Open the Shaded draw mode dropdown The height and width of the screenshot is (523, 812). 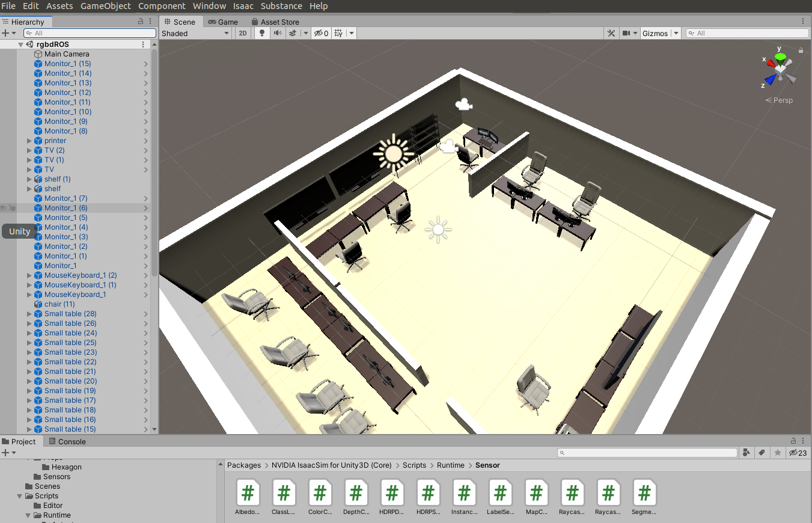pos(195,33)
